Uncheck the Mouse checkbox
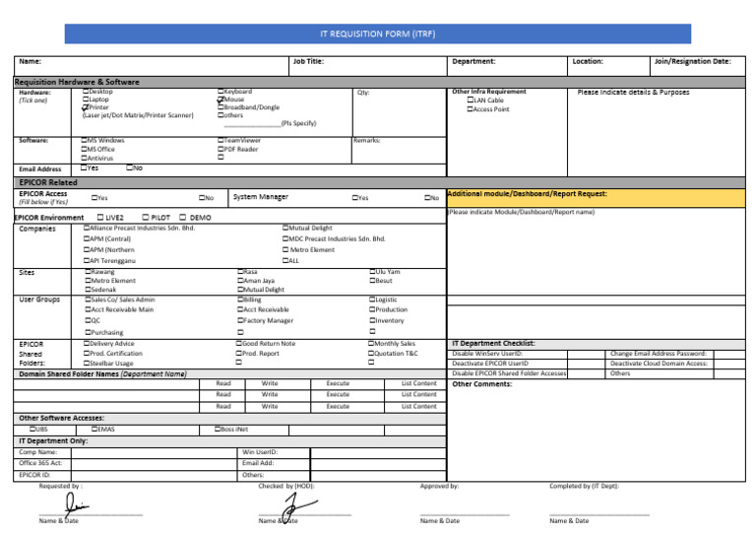 tap(220, 99)
